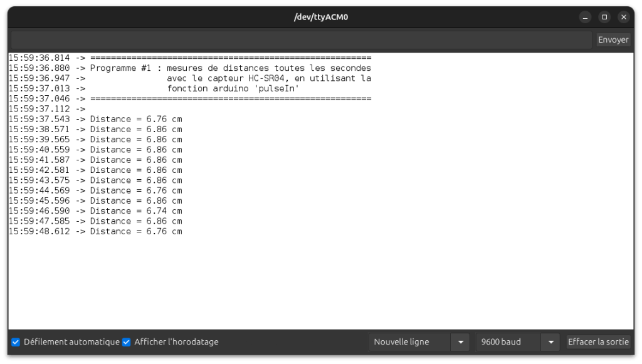642x364 pixels.
Task: Click the separator line at 15:59:37.046
Action: pos(190,98)
